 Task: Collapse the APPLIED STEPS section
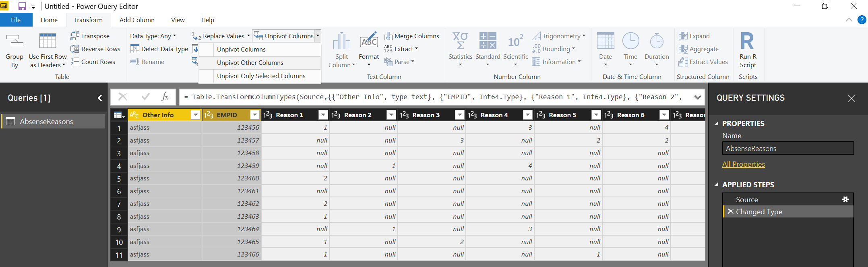click(x=716, y=184)
